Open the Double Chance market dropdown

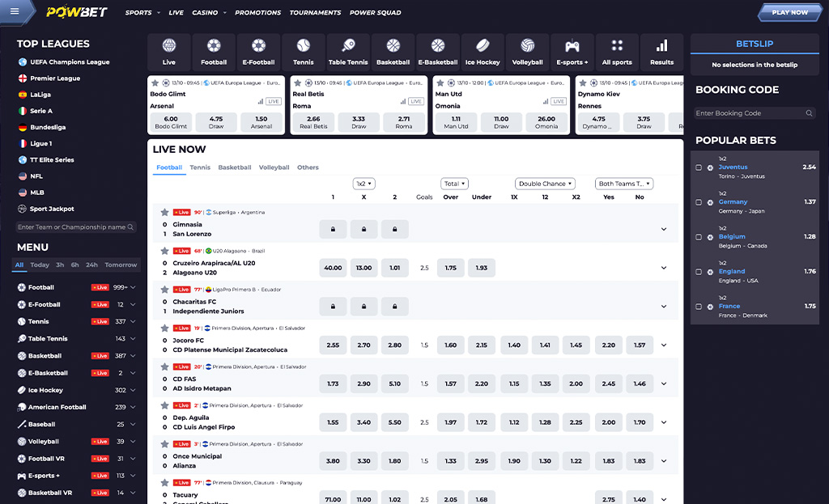tap(545, 184)
